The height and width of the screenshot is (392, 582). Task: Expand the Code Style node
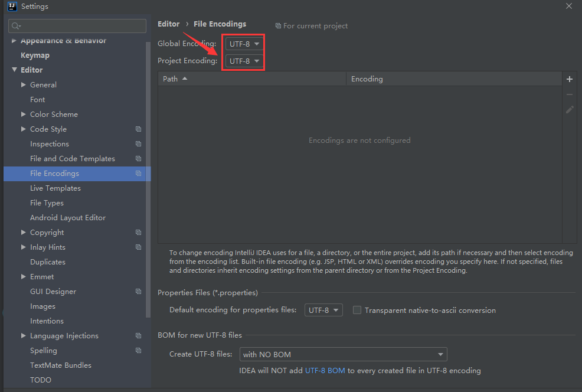coord(24,129)
